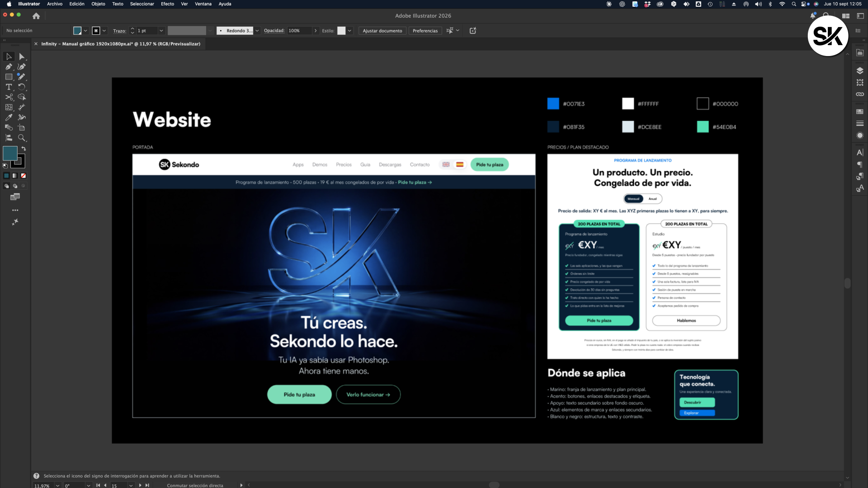Open the Objeto menu

98,4
